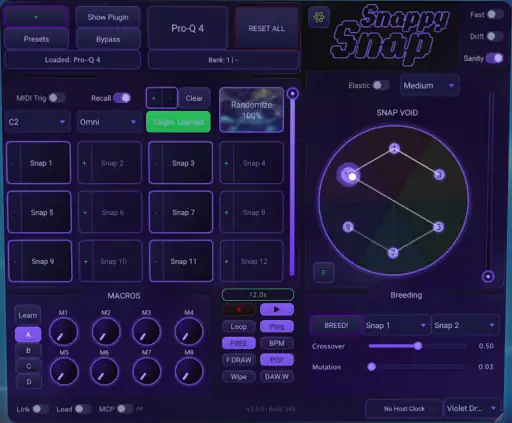The height and width of the screenshot is (423, 512).
Task: Click the Pro-Q 4 plugin name box
Action: (187, 28)
